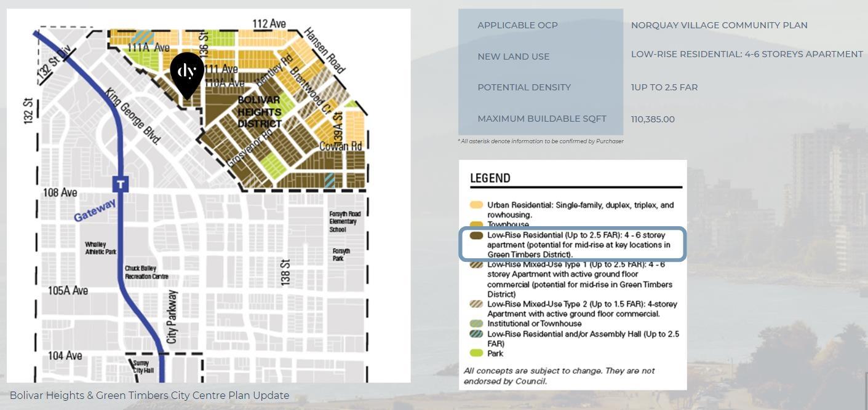Select the Urban Residential legend swatch
This screenshot has height=410, width=868.
(476, 205)
